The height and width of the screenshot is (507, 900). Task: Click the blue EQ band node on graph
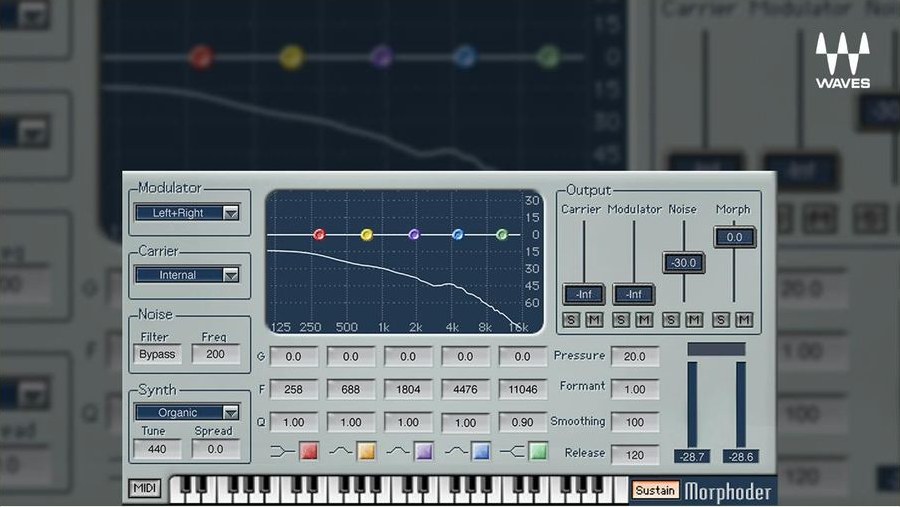click(458, 234)
